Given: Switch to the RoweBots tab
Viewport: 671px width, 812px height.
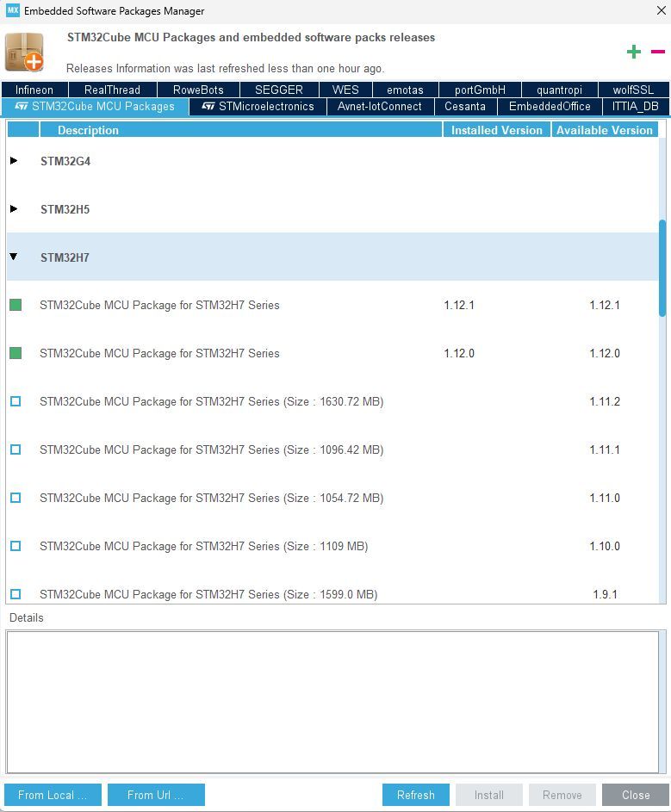Looking at the screenshot, I should pyautogui.click(x=198, y=90).
